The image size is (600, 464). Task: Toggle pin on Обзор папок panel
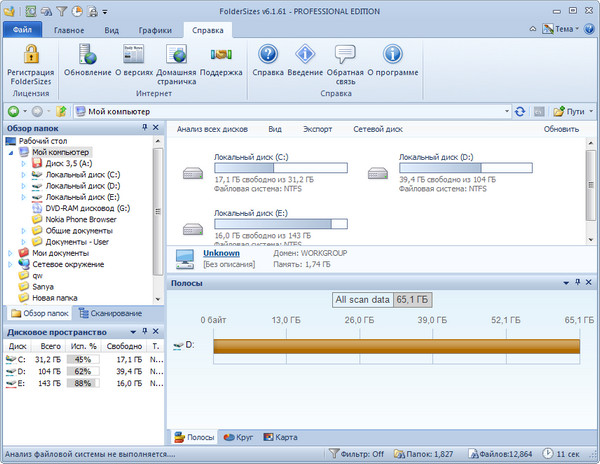coord(143,129)
